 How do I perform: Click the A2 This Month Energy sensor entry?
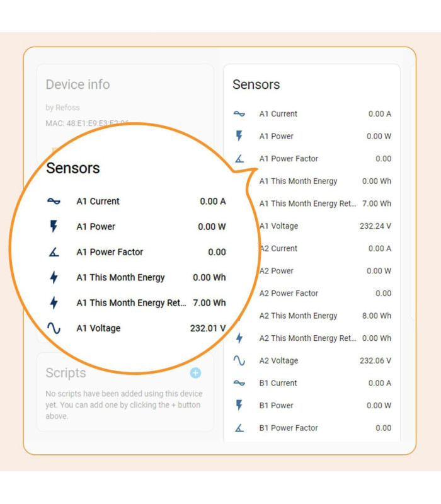coord(294,316)
